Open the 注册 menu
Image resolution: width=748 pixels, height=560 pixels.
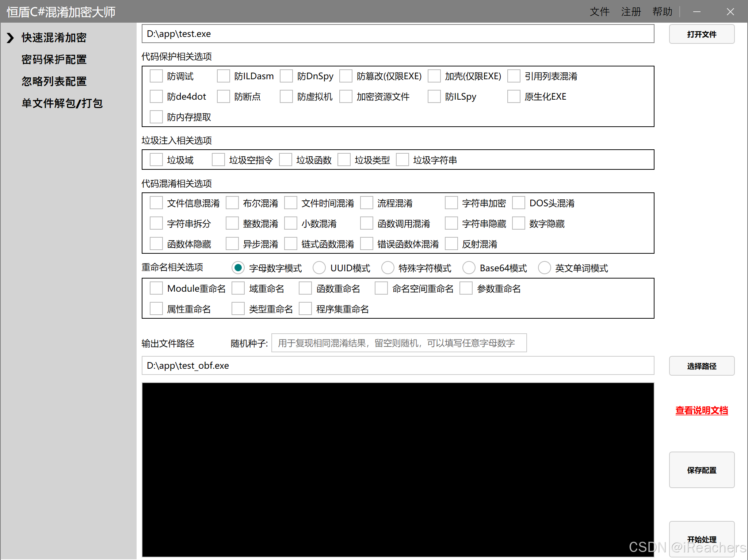pyautogui.click(x=631, y=12)
